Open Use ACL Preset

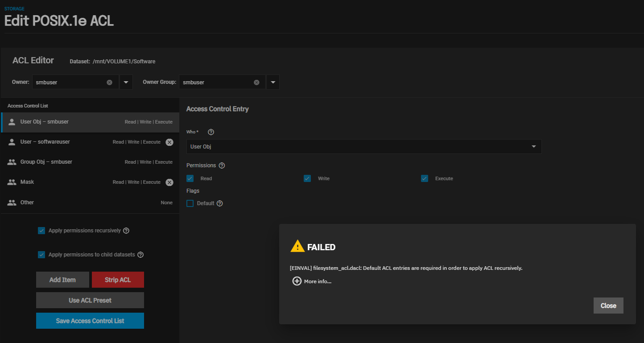(x=90, y=300)
